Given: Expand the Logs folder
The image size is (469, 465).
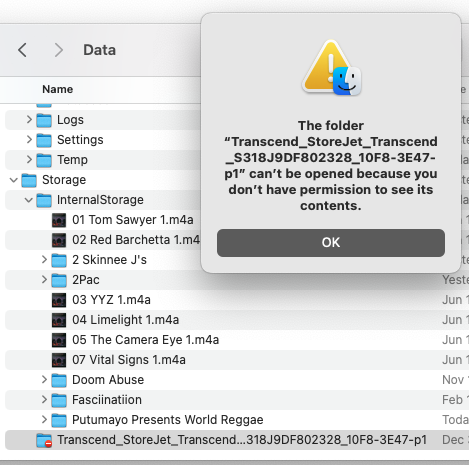Looking at the screenshot, I should [x=29, y=119].
